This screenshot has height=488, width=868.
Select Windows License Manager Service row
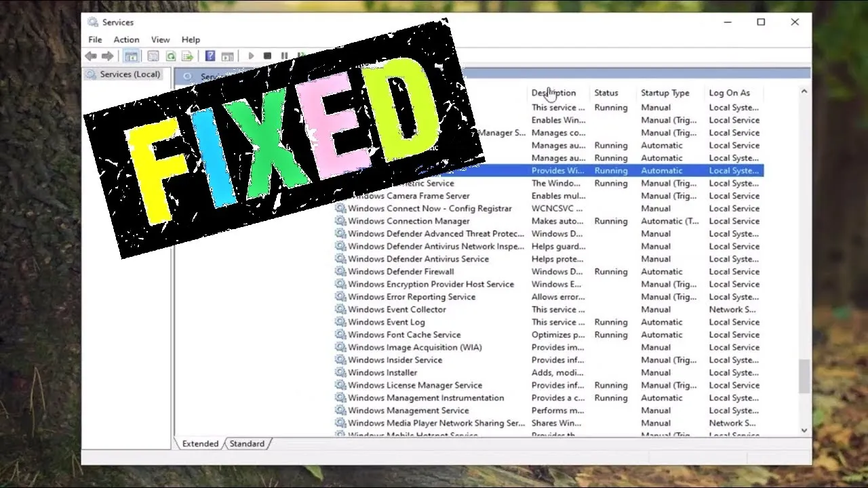[x=549, y=386]
